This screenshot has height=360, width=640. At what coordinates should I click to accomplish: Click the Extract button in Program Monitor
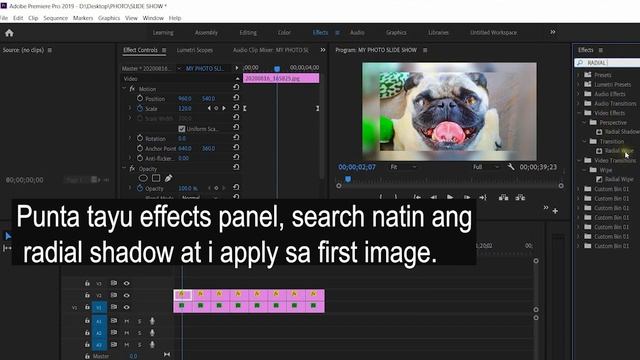coord(520,198)
